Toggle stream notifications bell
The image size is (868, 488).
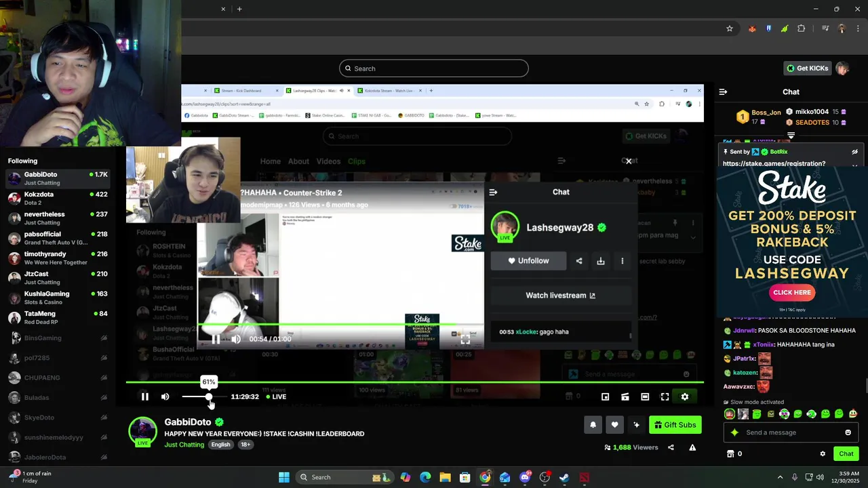(593, 425)
